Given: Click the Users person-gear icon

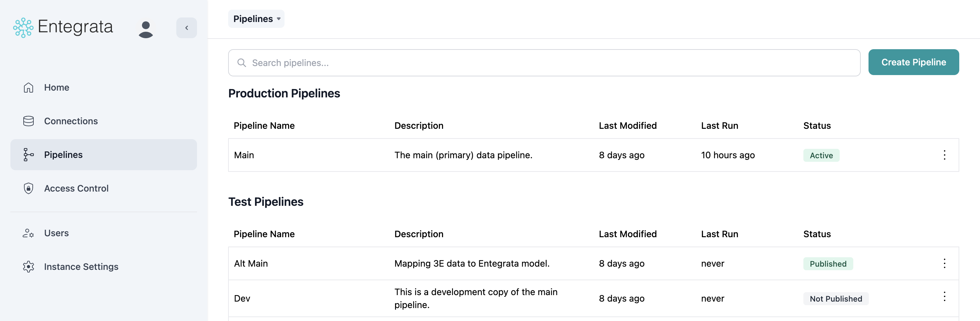Looking at the screenshot, I should point(29,233).
